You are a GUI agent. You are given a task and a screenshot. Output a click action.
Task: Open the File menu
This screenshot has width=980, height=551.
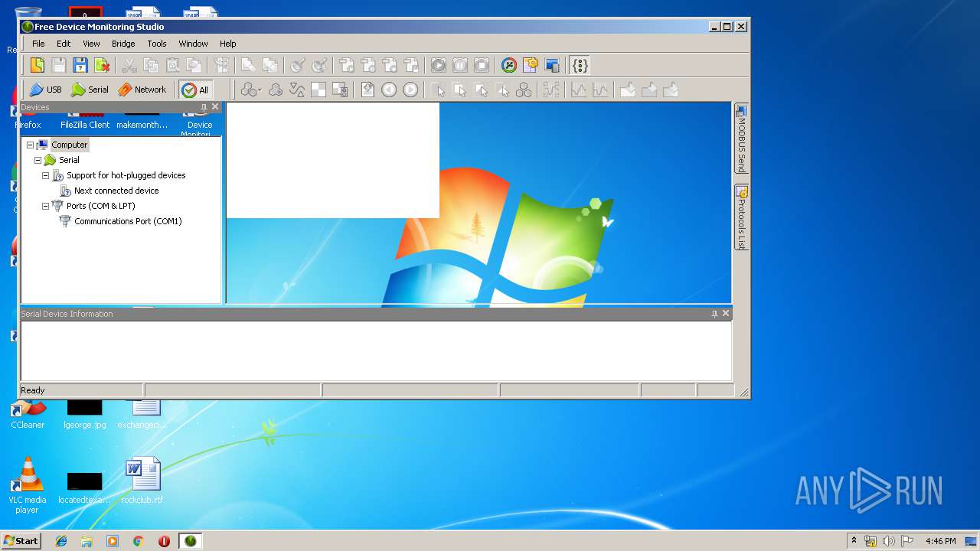38,44
